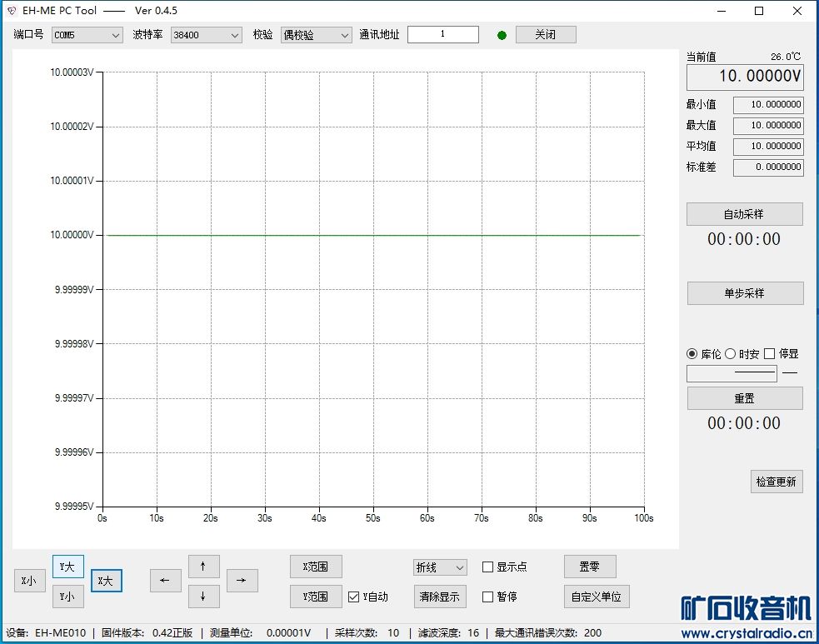Click the 关闭 port button
819x644 pixels.
(546, 34)
